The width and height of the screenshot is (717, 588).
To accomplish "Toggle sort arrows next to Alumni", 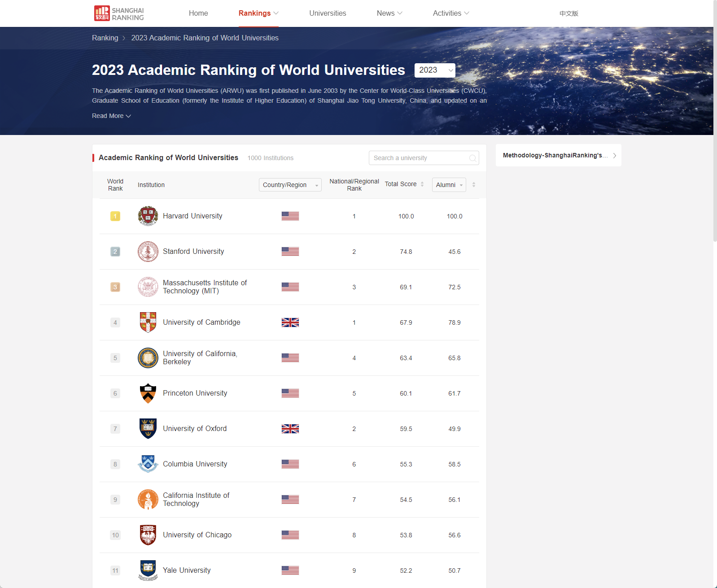I will coord(474,184).
